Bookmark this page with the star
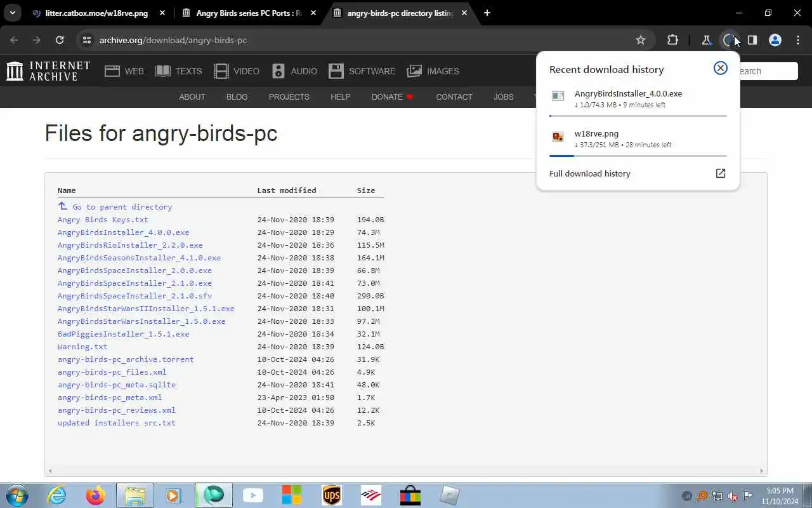This screenshot has height=508, width=812. click(x=641, y=40)
